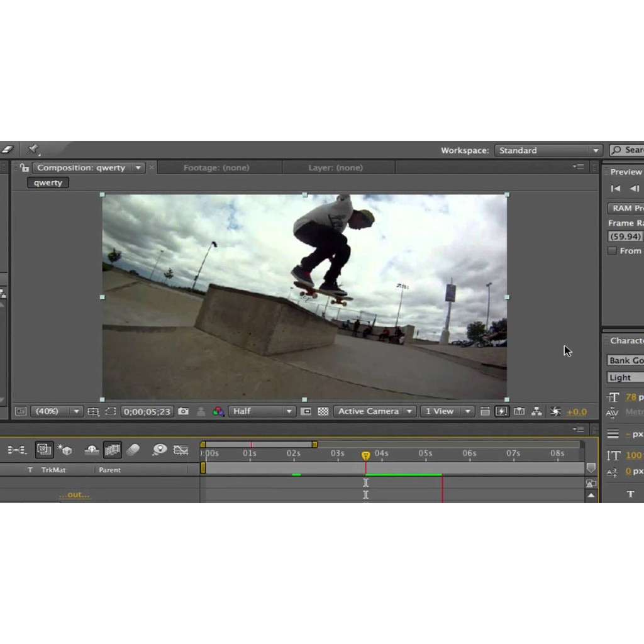
Task: Jump to first frame in Preview
Action: 616,189
